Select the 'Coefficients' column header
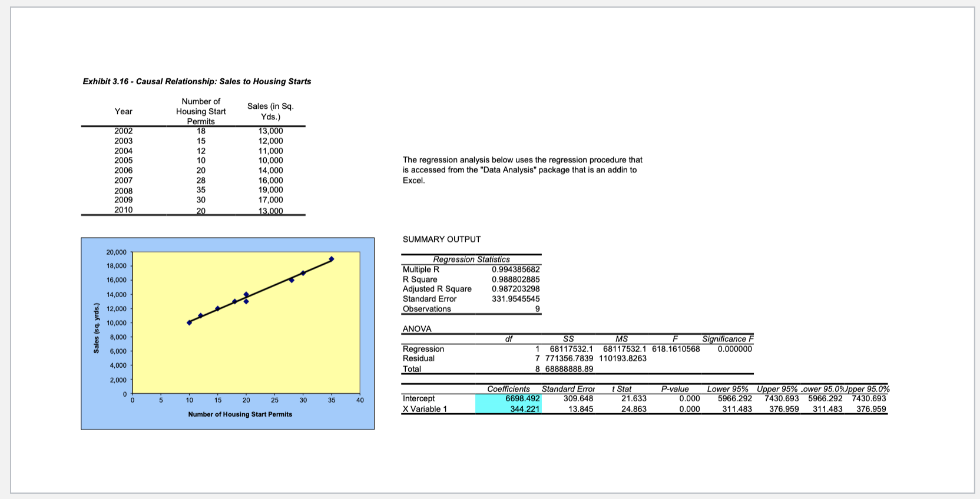Screen dimensions: 980x499 509,389
